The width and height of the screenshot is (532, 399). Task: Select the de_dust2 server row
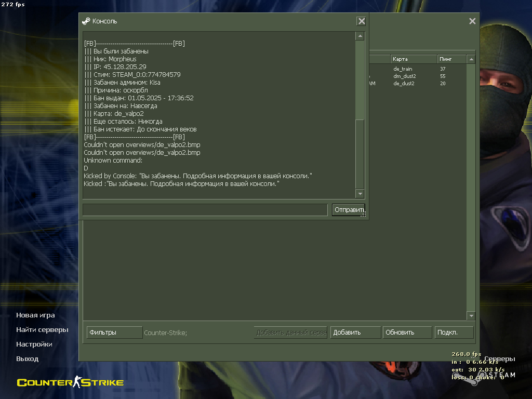pos(404,84)
